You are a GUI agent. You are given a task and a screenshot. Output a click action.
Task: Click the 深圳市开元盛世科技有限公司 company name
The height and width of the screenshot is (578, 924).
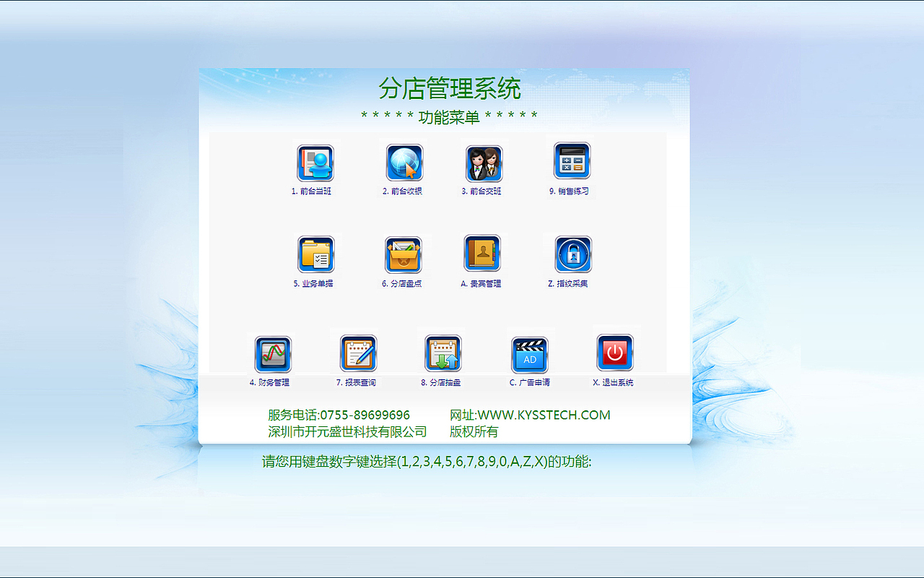pos(347,432)
